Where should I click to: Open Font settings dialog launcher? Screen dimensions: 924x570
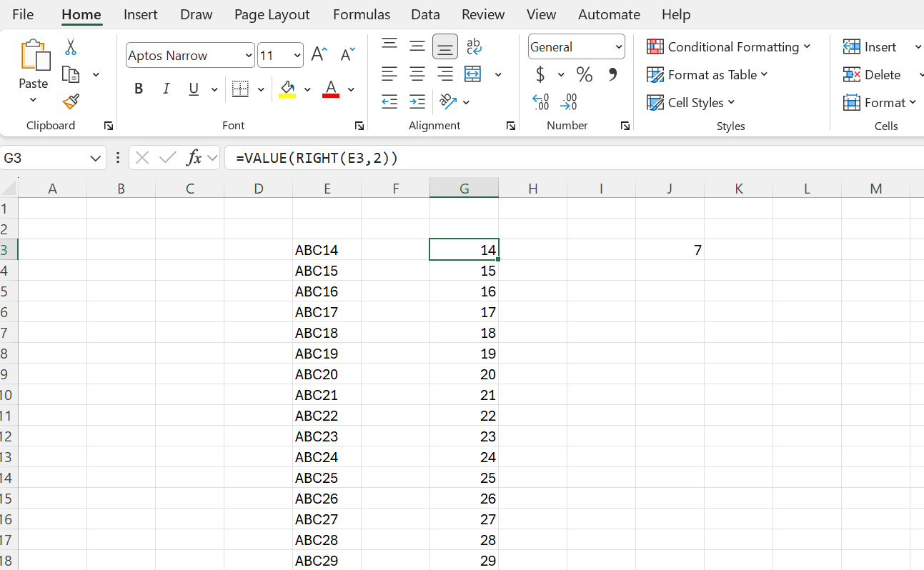point(359,126)
